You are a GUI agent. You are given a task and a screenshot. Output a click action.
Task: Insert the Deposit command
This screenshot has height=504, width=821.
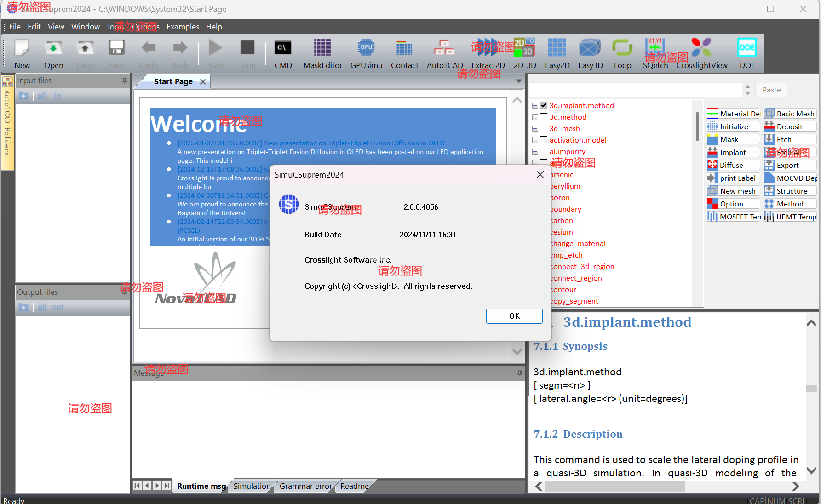pyautogui.click(x=790, y=126)
